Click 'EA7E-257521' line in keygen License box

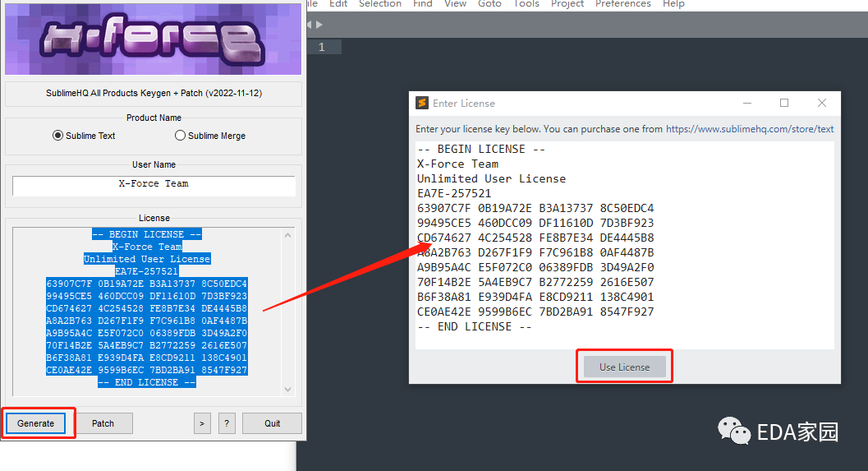tap(147, 271)
